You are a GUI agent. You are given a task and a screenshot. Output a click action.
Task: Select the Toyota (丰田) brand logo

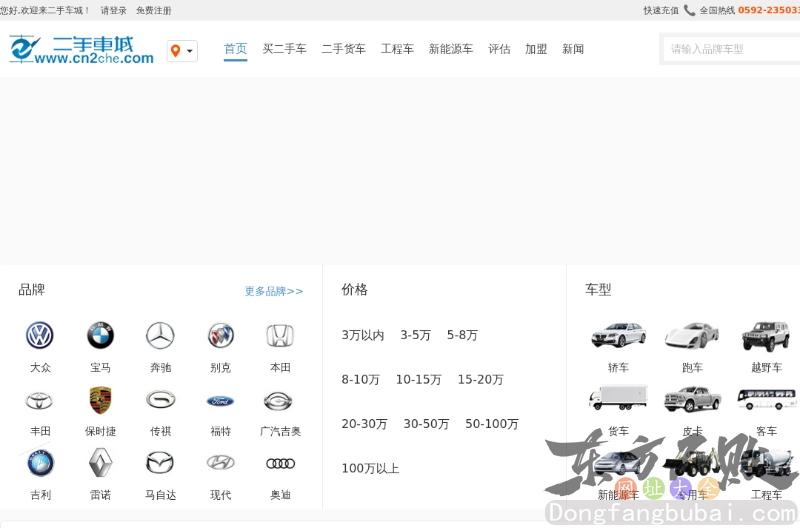[x=40, y=400]
